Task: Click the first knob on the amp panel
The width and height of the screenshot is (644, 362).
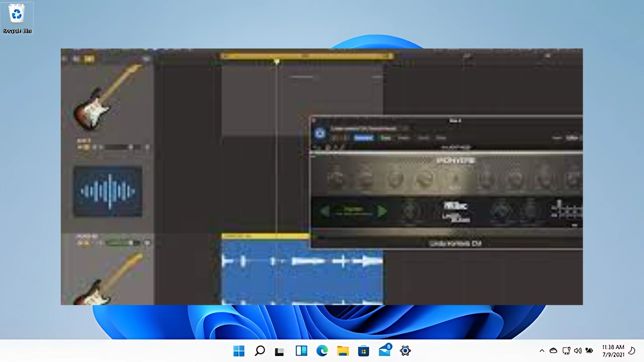Action: [337, 178]
